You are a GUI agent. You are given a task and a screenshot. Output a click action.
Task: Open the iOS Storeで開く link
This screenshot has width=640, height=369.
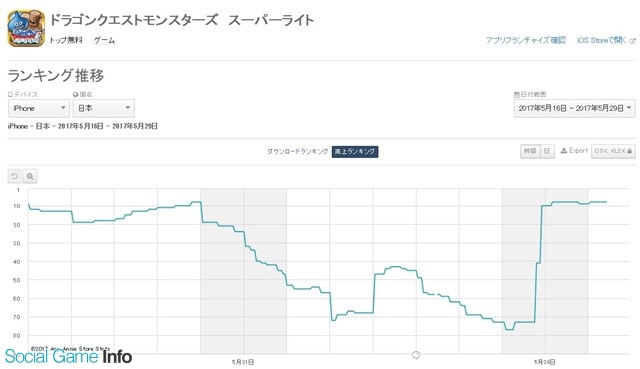[602, 40]
